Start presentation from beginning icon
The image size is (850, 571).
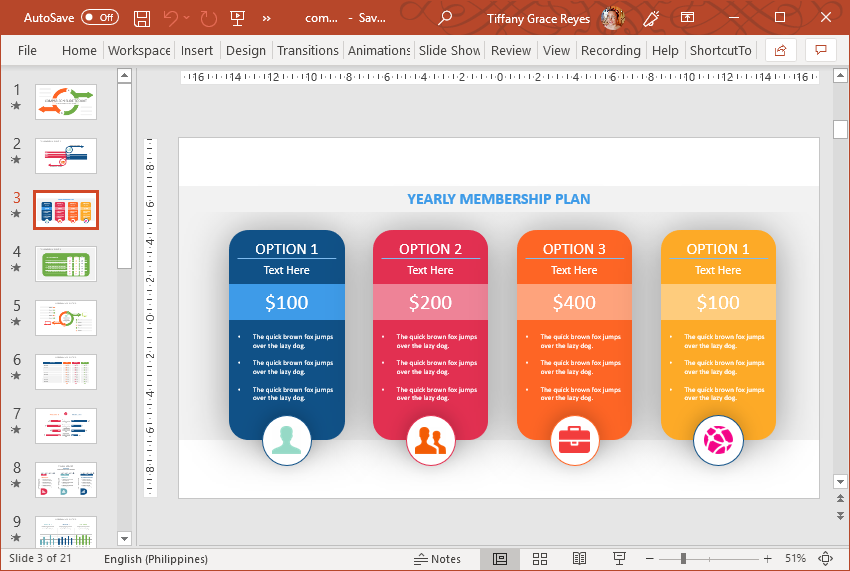pyautogui.click(x=237, y=18)
